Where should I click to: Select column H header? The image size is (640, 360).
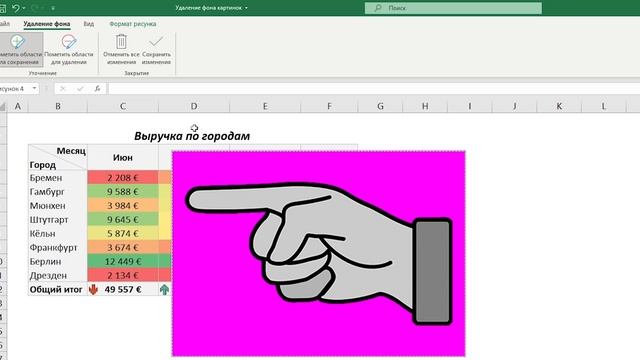(425, 107)
